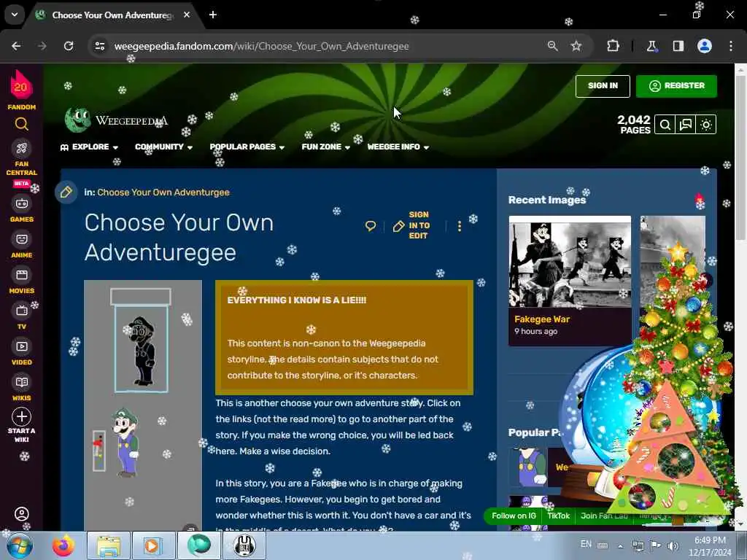Click Follow on IG link
The height and width of the screenshot is (560, 747).
pyautogui.click(x=514, y=516)
